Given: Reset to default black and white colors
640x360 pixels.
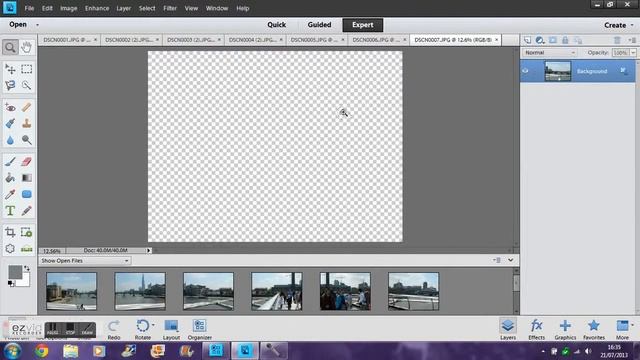Looking at the screenshot, I should [x=11, y=284].
